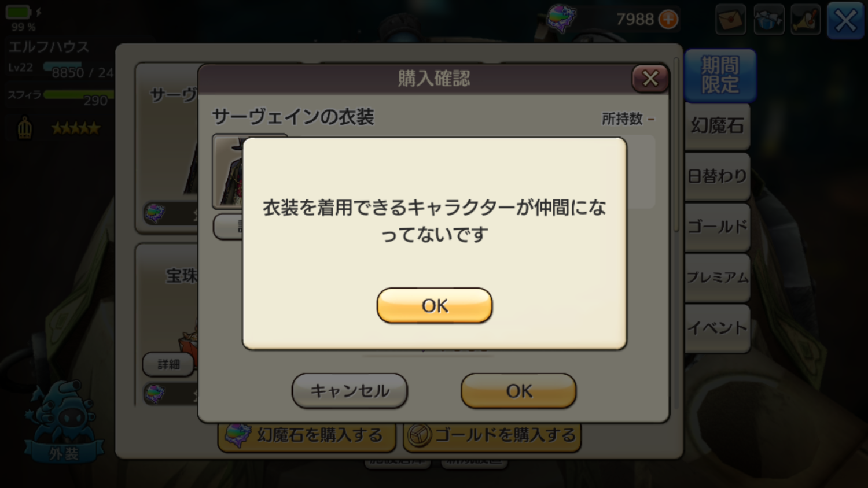Close the 購入確認 dialog with X
Viewport: 868px width, 488px height.
(650, 78)
